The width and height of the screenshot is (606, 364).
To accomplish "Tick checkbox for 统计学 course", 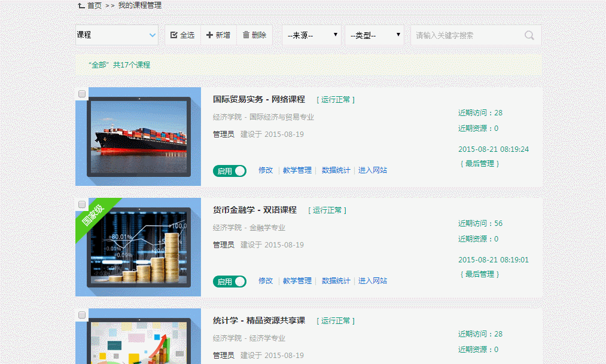I will pos(82,315).
